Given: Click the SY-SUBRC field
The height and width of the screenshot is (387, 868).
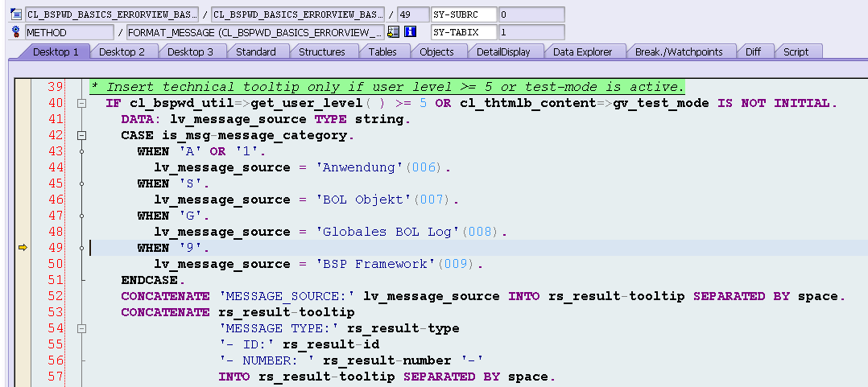Looking at the screenshot, I should coord(464,14).
